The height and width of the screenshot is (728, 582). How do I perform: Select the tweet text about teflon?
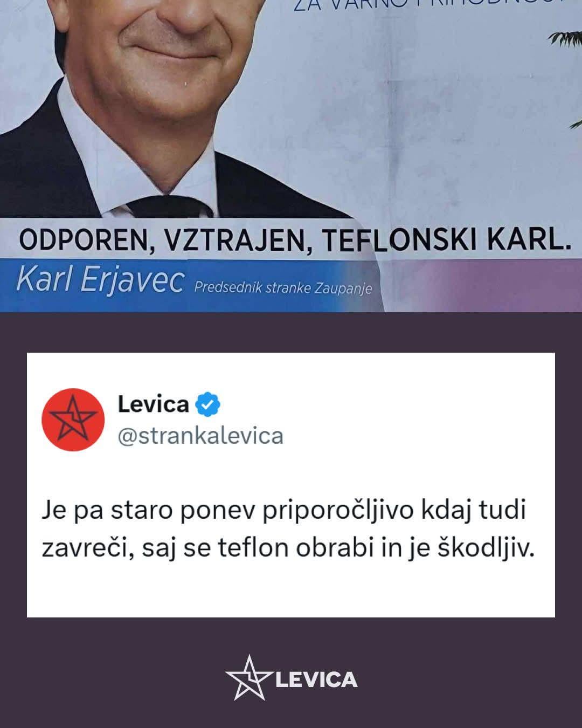click(x=288, y=529)
